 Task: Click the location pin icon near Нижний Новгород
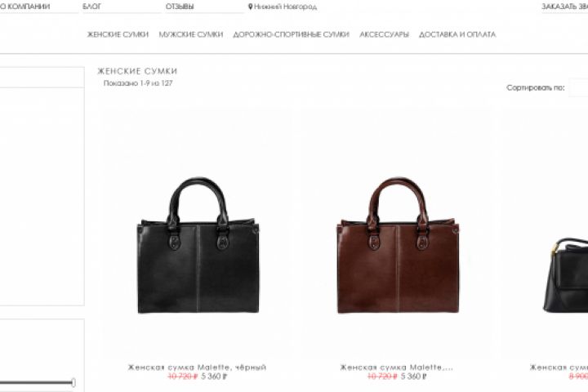pyautogui.click(x=251, y=7)
